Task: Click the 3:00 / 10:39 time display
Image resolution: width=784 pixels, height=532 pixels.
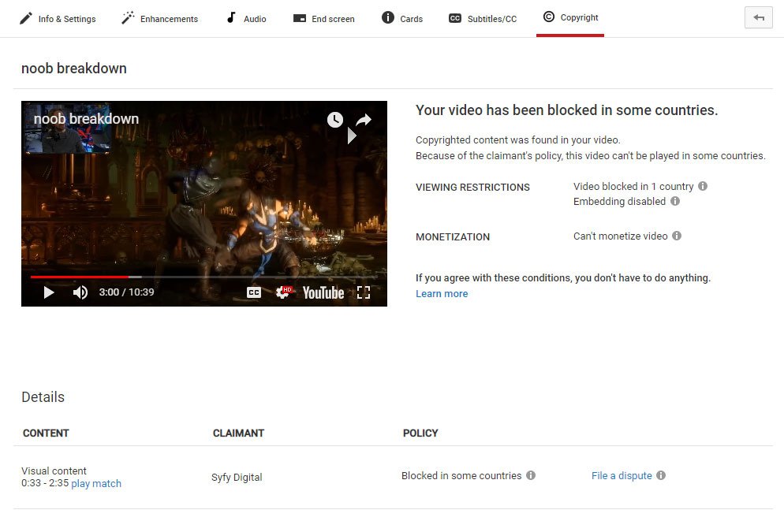Action: click(126, 292)
